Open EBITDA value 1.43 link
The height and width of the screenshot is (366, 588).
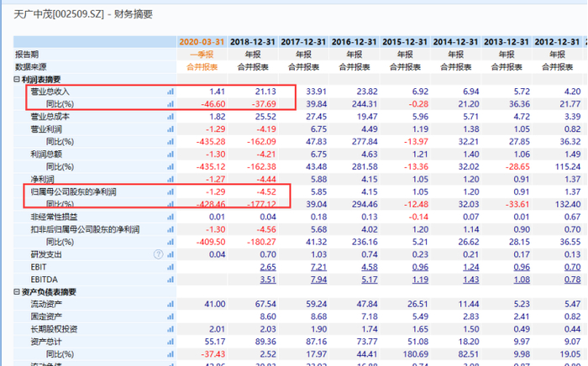471,280
